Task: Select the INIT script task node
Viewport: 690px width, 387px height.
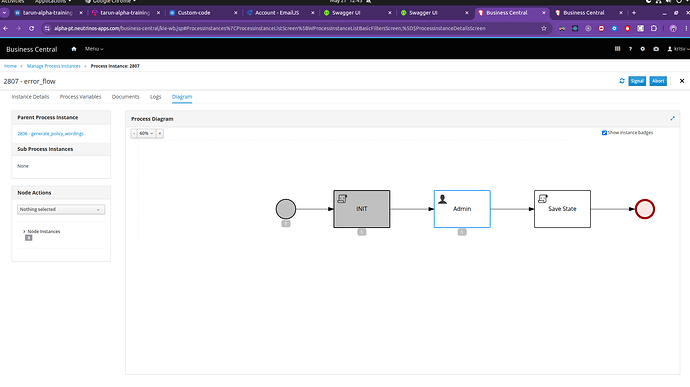Action: (x=362, y=209)
